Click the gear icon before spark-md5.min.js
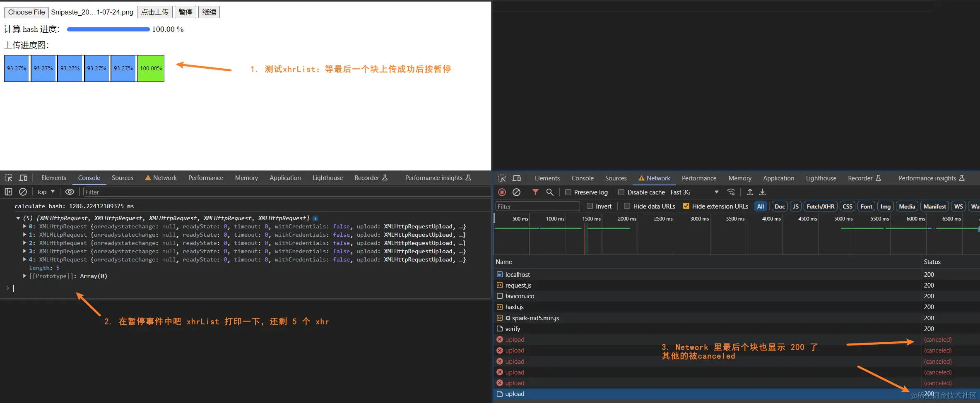Screen dimensions: 980x403 tap(508, 318)
